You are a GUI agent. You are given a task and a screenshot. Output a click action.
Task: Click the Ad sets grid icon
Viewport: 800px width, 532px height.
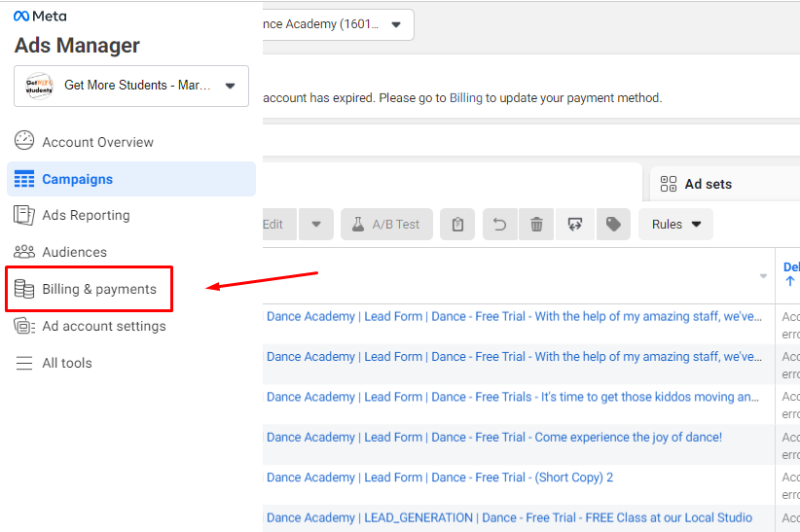pos(669,184)
